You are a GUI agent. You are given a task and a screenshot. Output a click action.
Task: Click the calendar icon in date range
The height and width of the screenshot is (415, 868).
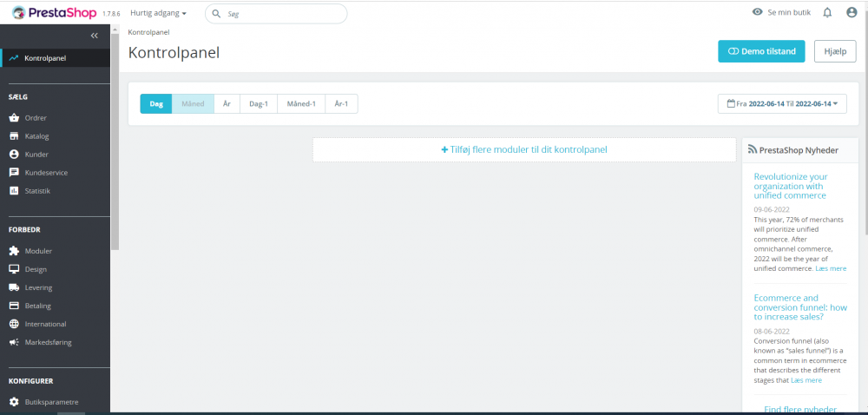click(x=731, y=103)
